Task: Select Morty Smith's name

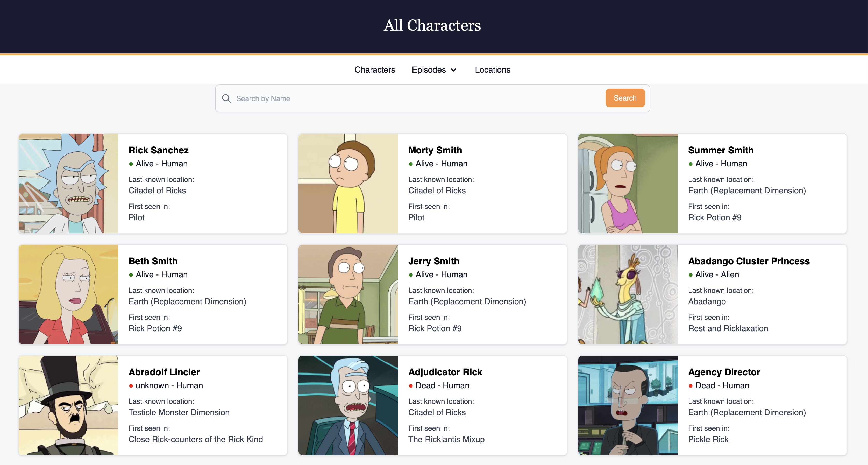Action: [435, 150]
